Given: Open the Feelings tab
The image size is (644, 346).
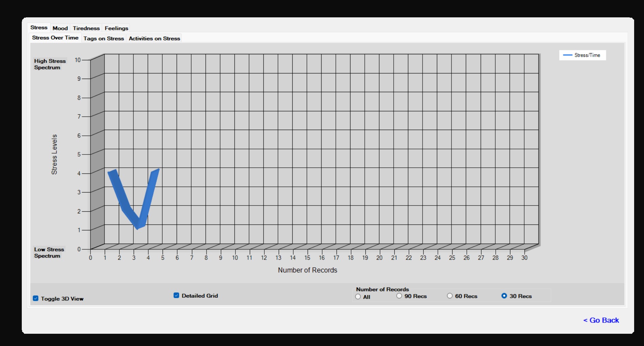Looking at the screenshot, I should 116,28.
